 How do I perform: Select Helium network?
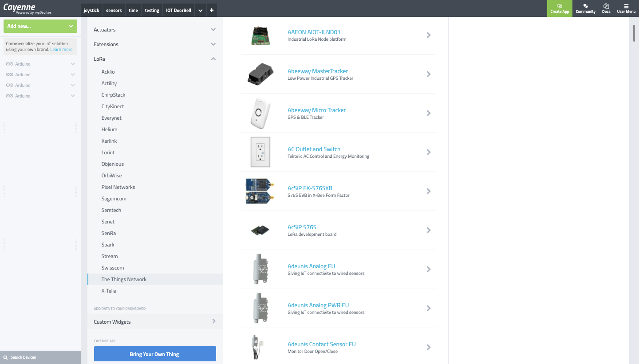(x=109, y=129)
